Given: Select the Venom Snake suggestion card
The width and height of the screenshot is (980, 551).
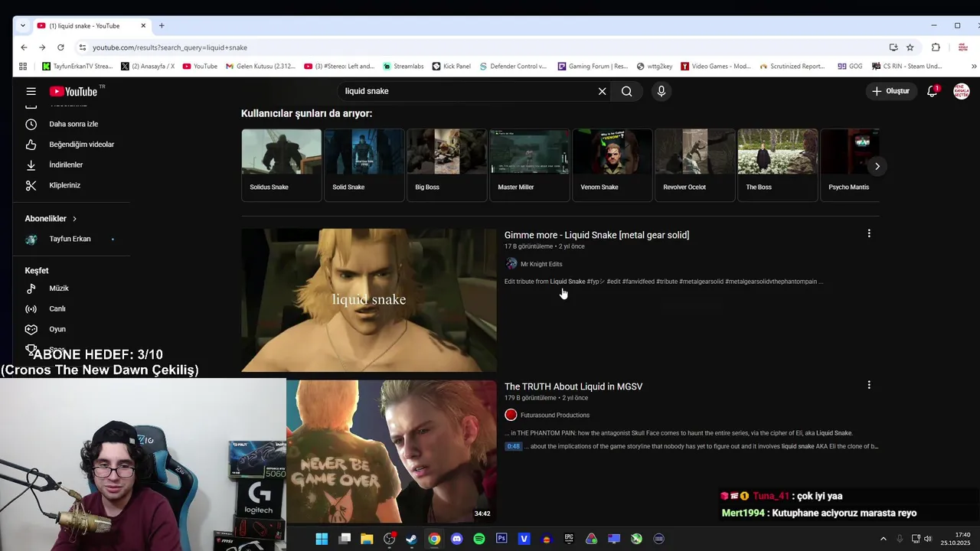Looking at the screenshot, I should (x=612, y=165).
